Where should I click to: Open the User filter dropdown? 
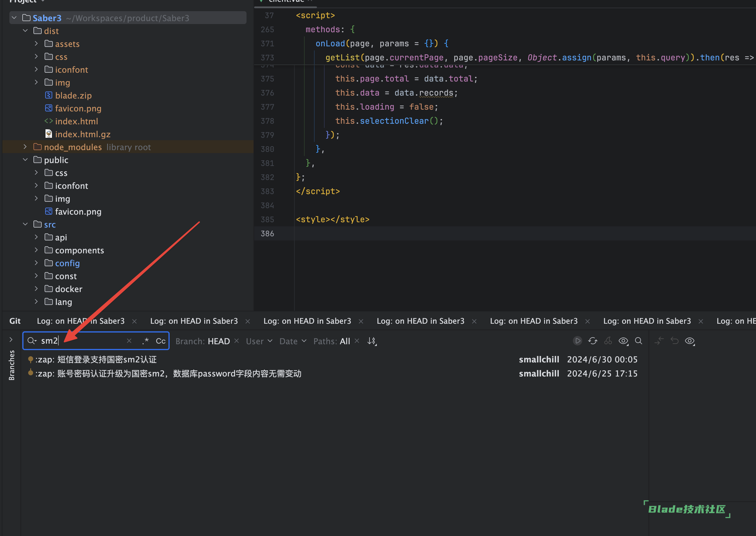pos(259,341)
